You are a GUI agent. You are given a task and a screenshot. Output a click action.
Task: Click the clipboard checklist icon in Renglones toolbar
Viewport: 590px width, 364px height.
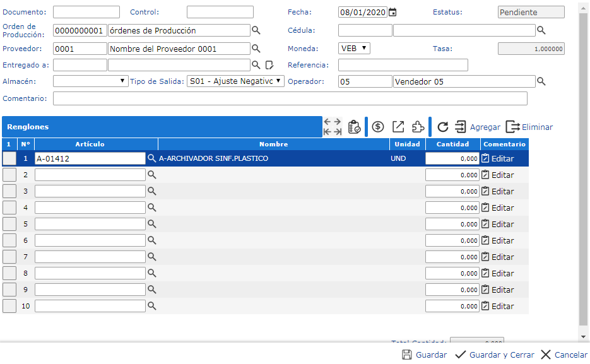click(354, 127)
